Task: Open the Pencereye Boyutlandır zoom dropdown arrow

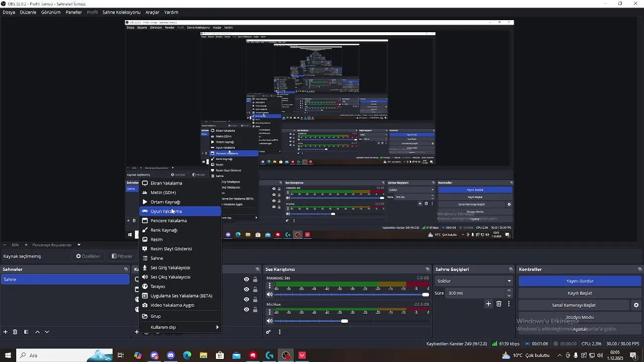Action: point(79,245)
